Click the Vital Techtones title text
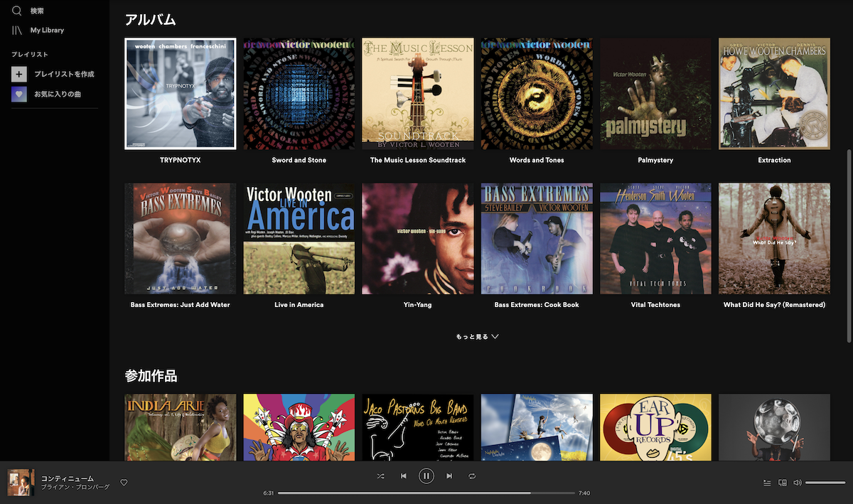Screen dimensions: 853x504 click(x=655, y=304)
